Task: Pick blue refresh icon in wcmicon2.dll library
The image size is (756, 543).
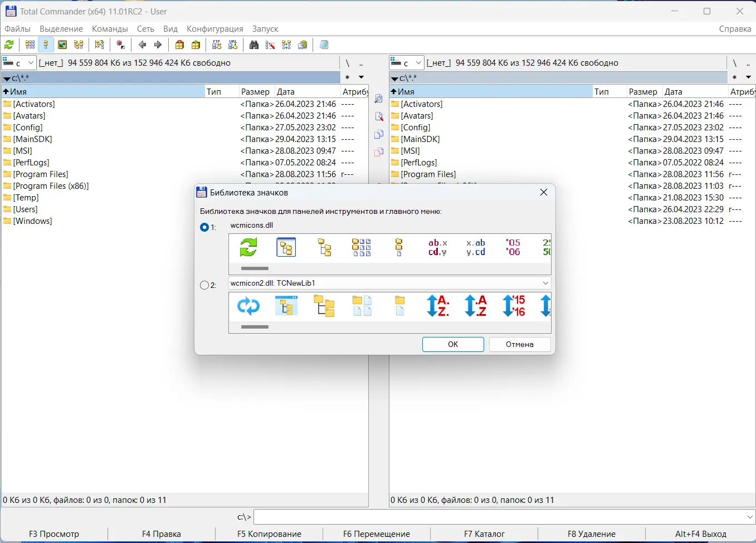Action: click(x=248, y=306)
